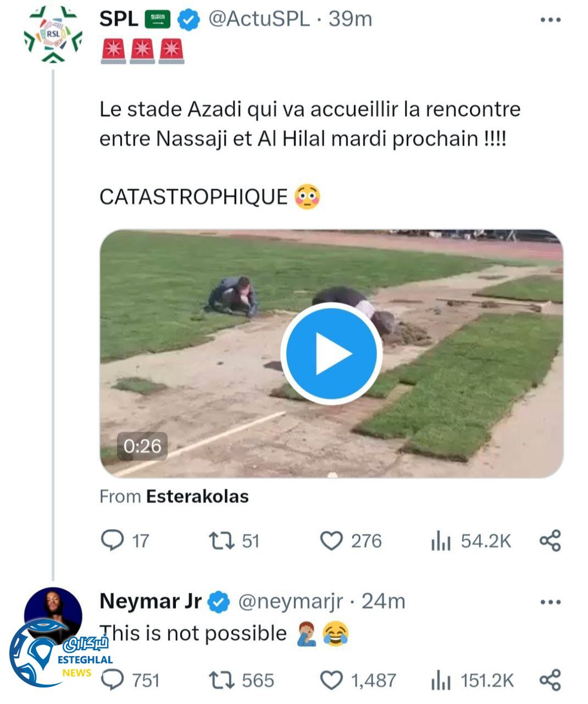The image size is (588, 704).
Task: Reply to the SPL tweet
Action: coord(113,541)
